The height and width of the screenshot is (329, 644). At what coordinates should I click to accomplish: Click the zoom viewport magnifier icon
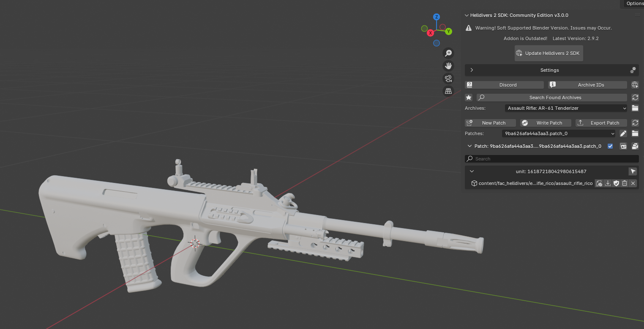[448, 53]
